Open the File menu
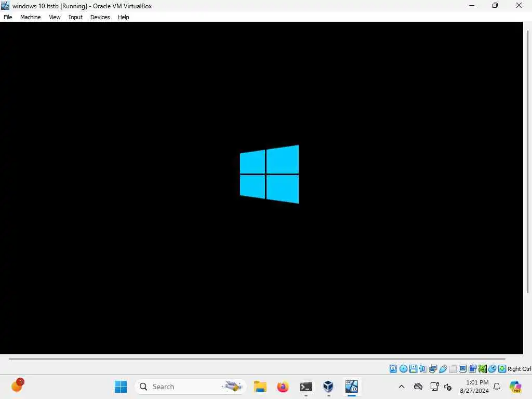The width and height of the screenshot is (532, 399). pyautogui.click(x=8, y=17)
